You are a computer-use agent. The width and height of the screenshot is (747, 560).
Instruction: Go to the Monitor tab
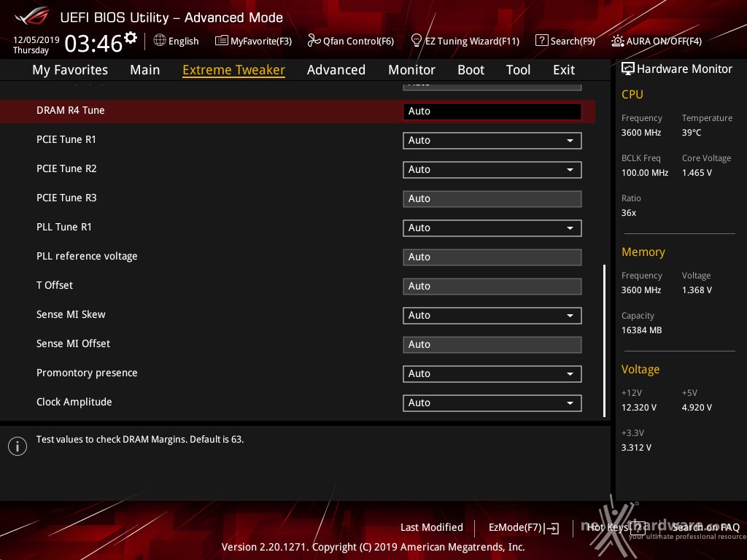click(411, 69)
